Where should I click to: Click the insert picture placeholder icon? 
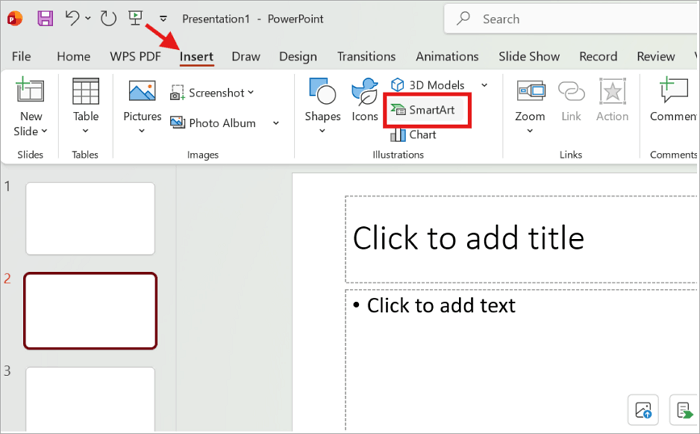[x=643, y=409]
